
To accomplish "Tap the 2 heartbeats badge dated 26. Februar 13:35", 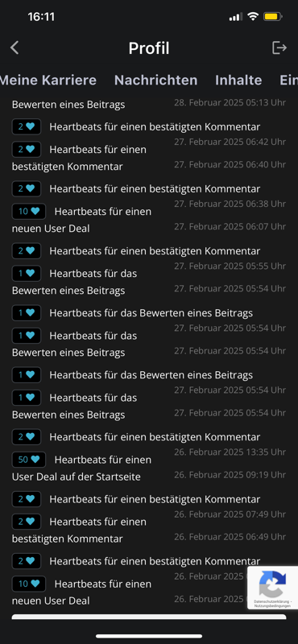I will click(x=27, y=436).
